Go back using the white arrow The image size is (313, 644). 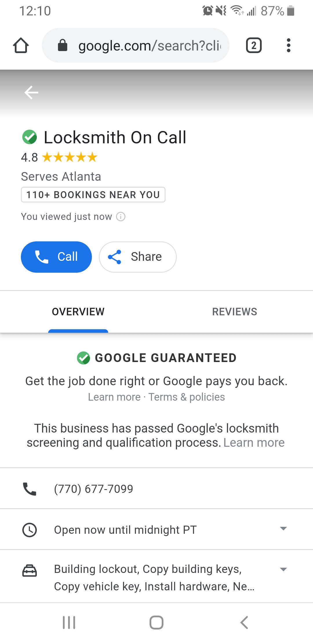click(31, 93)
